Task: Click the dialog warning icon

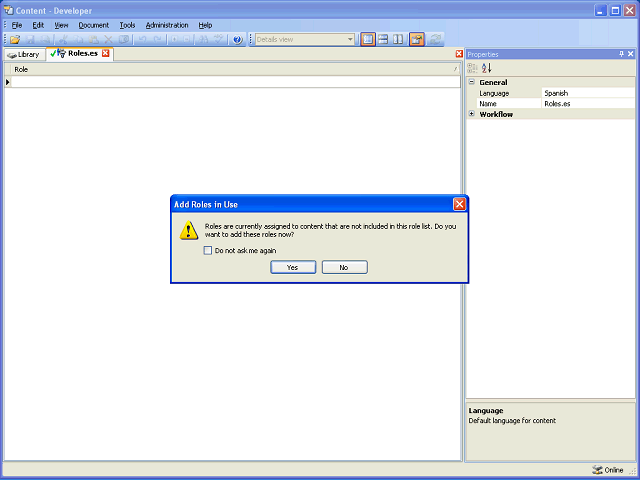Action: (x=189, y=230)
